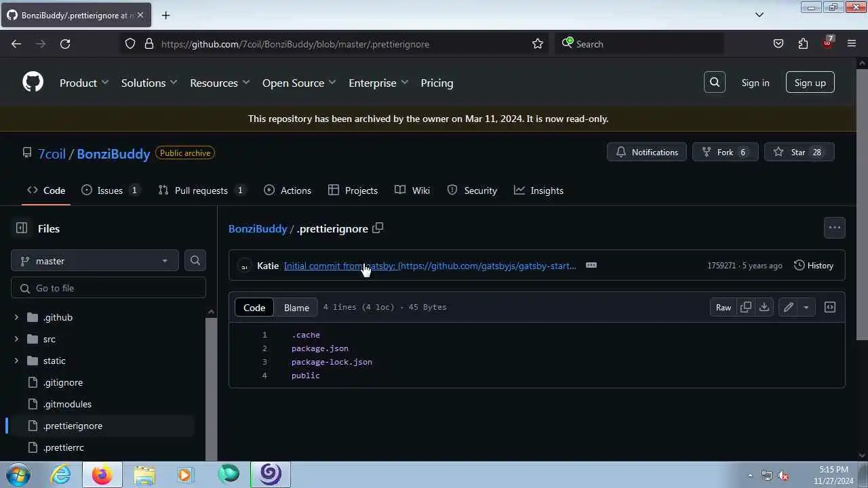
Task: Open the Pull requests tab
Action: [202, 190]
